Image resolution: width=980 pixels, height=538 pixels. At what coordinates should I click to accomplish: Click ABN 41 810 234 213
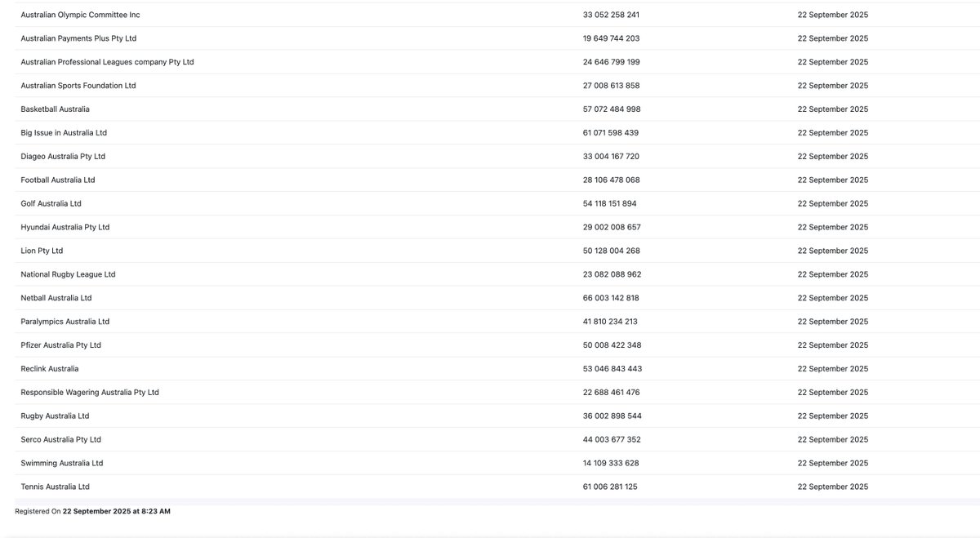[611, 322]
